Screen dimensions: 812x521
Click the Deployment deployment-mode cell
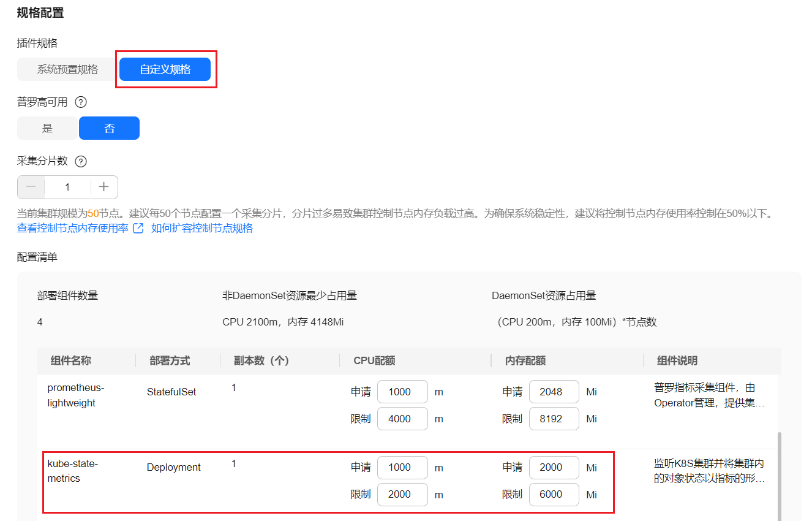click(173, 467)
